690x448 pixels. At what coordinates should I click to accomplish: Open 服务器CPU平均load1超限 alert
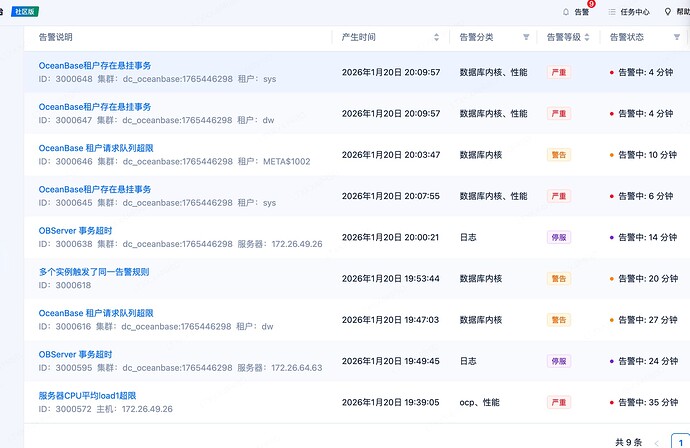point(87,395)
